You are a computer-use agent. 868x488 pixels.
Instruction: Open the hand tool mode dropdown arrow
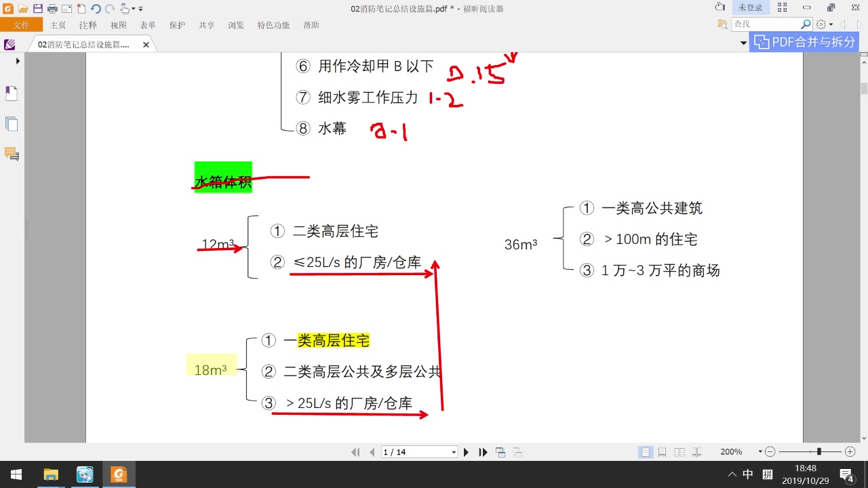[x=133, y=9]
